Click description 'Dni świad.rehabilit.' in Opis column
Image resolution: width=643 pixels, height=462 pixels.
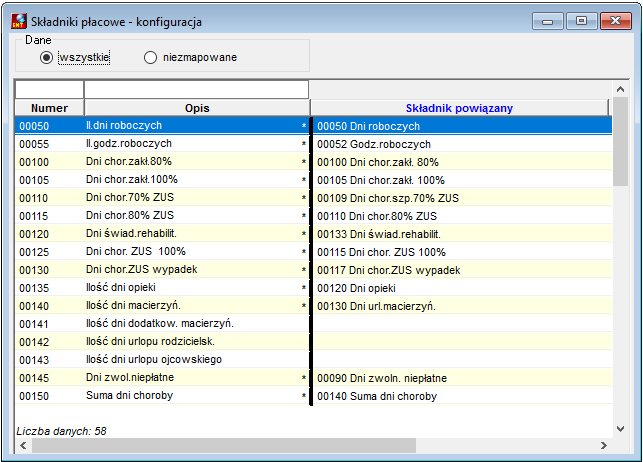click(131, 234)
